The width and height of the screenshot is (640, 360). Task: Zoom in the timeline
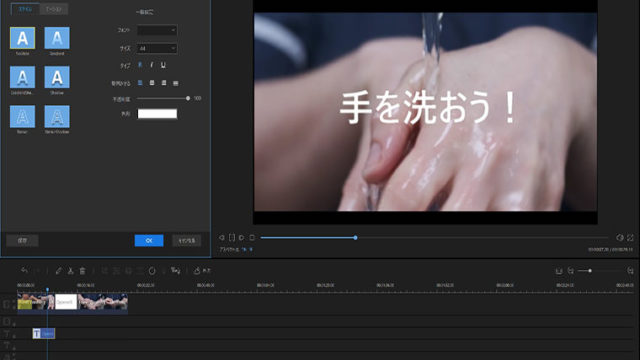[630, 271]
